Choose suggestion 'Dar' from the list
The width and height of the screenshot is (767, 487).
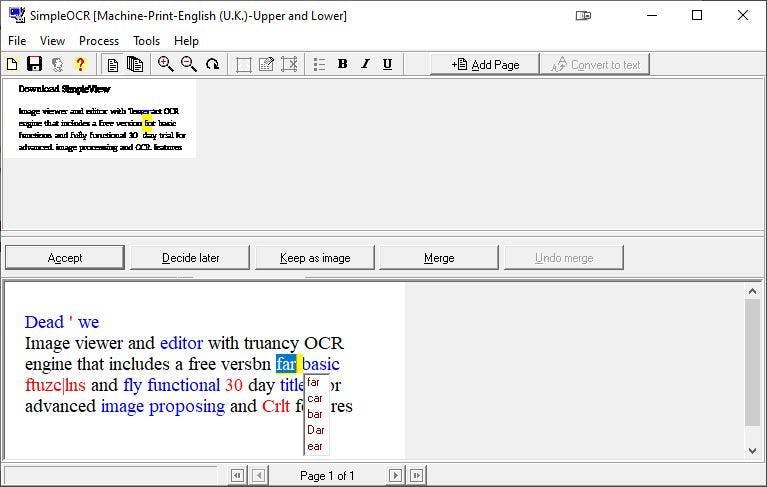coord(316,430)
